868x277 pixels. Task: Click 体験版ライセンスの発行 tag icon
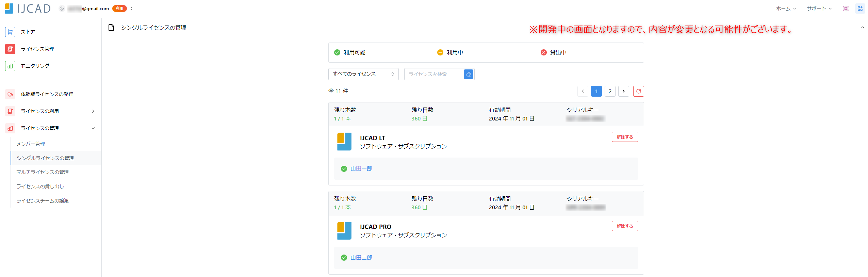tap(10, 94)
